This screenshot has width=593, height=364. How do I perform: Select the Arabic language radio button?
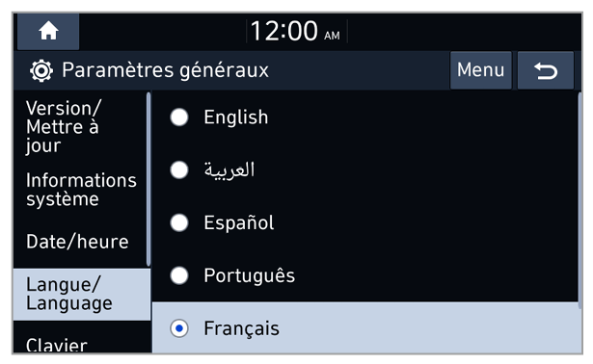179,169
